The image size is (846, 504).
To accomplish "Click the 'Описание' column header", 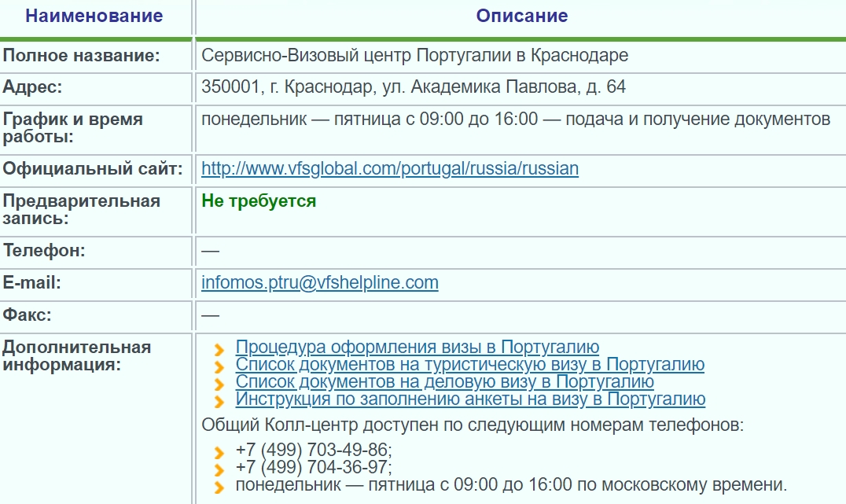I will click(521, 16).
